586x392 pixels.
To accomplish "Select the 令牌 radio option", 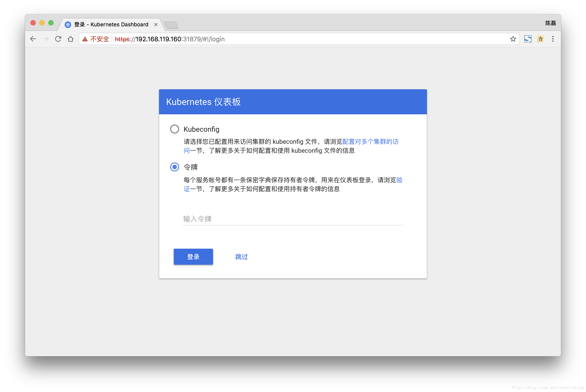I will 175,167.
